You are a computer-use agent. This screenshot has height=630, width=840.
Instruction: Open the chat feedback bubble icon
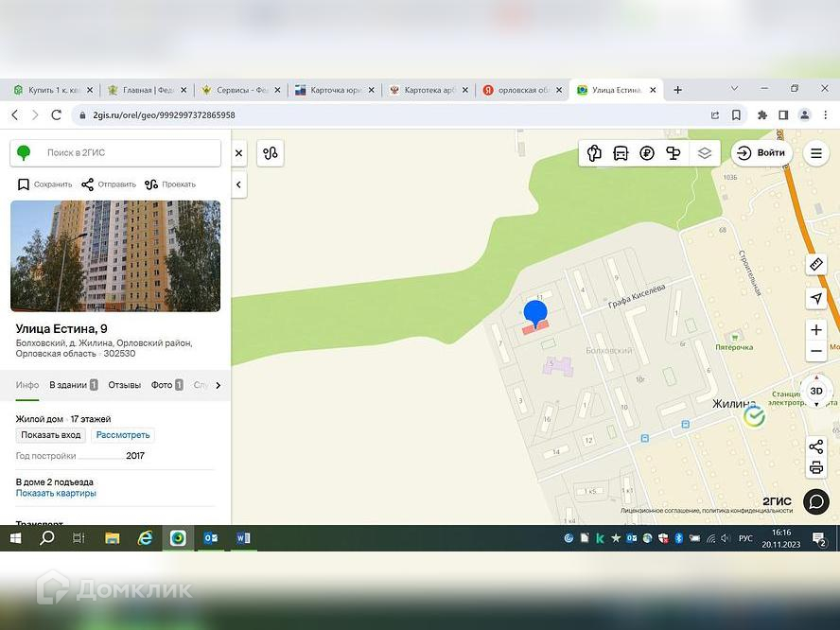(816, 501)
